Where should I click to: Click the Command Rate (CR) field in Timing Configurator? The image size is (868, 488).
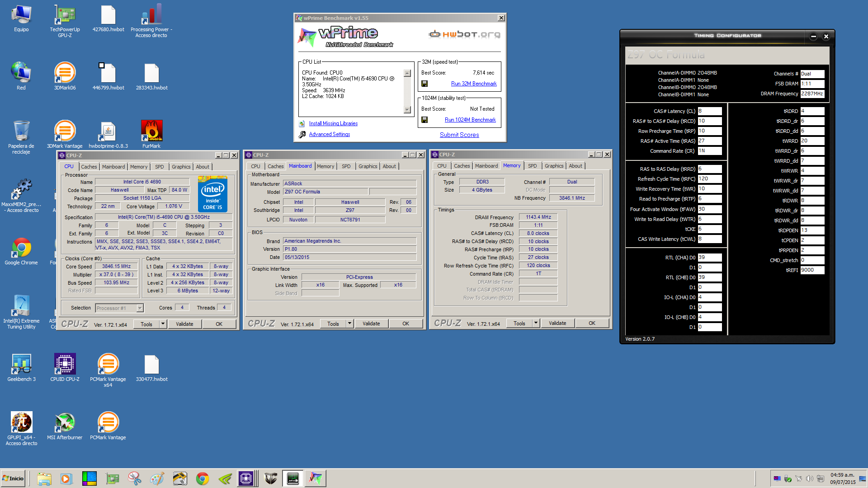click(709, 151)
